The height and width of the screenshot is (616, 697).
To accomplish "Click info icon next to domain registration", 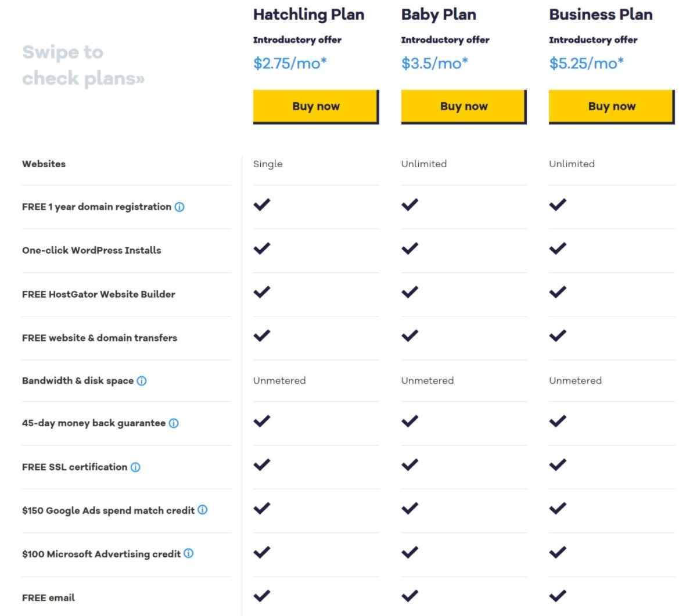I will pyautogui.click(x=179, y=207).
